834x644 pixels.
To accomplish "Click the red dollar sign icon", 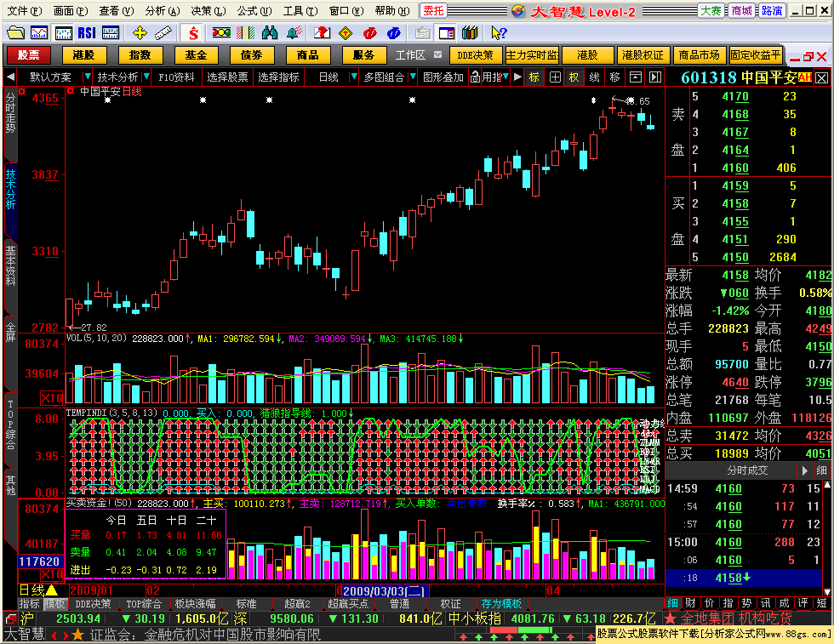I will [194, 33].
